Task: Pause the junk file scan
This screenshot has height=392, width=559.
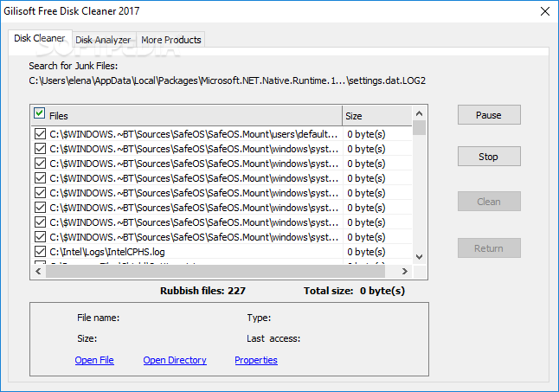Action: (489, 115)
